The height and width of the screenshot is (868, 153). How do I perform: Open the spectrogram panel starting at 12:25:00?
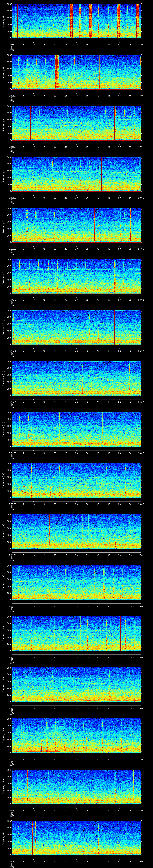click(77, 480)
